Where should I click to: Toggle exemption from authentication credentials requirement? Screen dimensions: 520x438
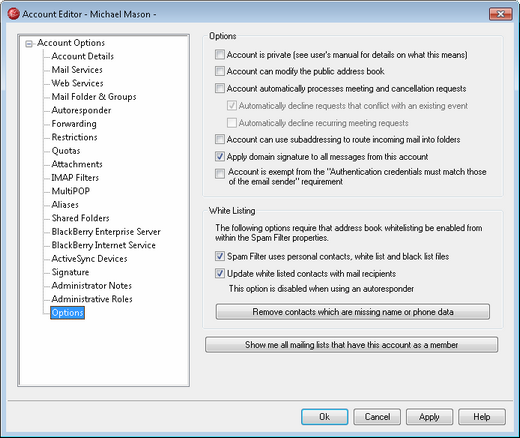[220, 174]
